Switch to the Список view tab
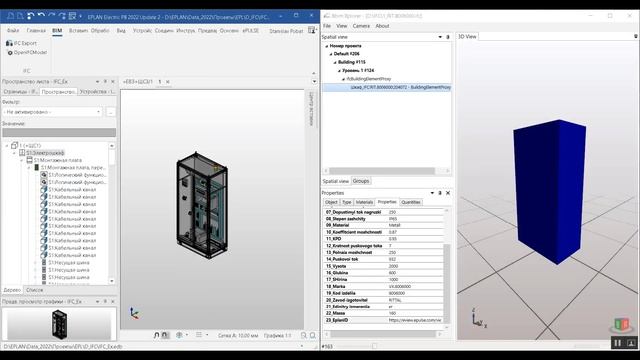This screenshot has height=360, width=640. pos(34,290)
